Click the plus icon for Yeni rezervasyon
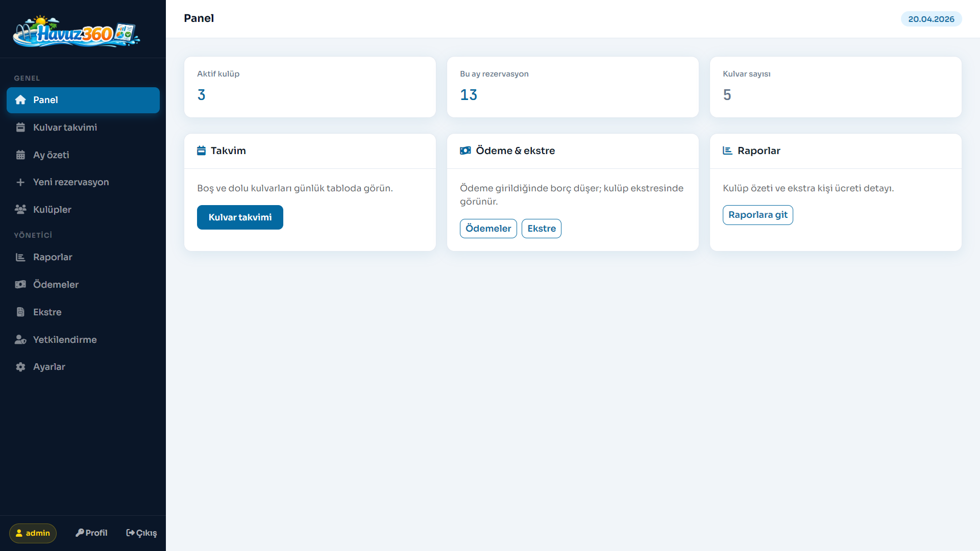Viewport: 980px width, 551px height. pyautogui.click(x=20, y=182)
